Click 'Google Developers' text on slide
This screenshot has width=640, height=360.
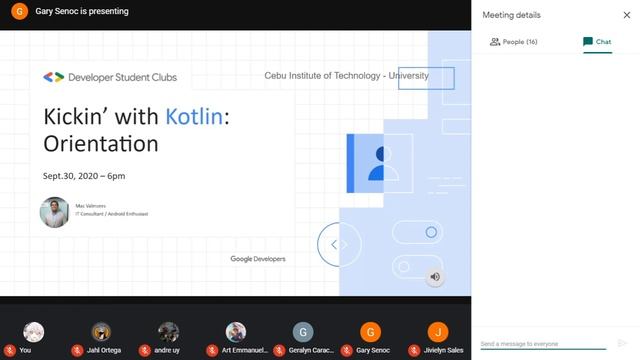tap(258, 259)
